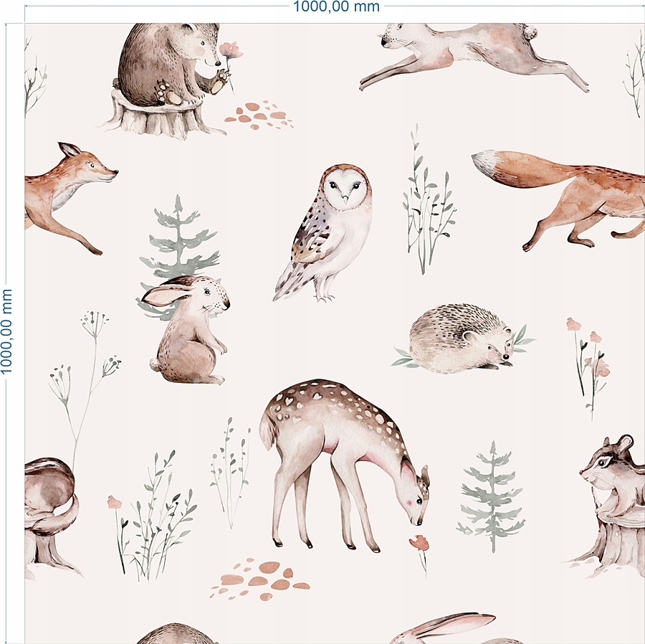Click the pink stones below the fawn

click(259, 579)
